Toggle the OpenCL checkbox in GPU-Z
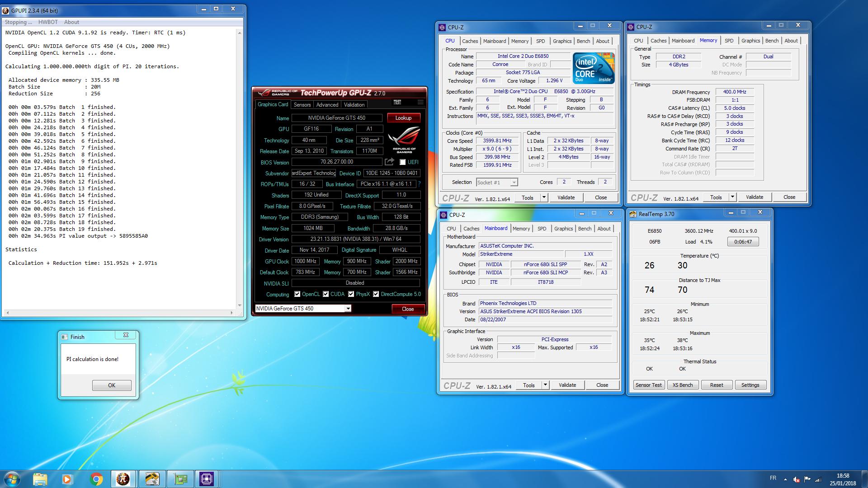868x488 pixels. [297, 294]
